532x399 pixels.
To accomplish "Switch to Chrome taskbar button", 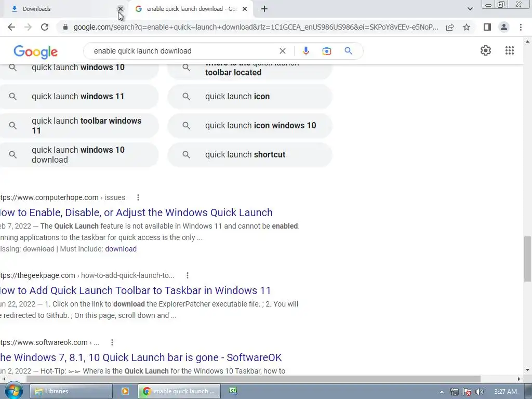I will click(x=179, y=392).
